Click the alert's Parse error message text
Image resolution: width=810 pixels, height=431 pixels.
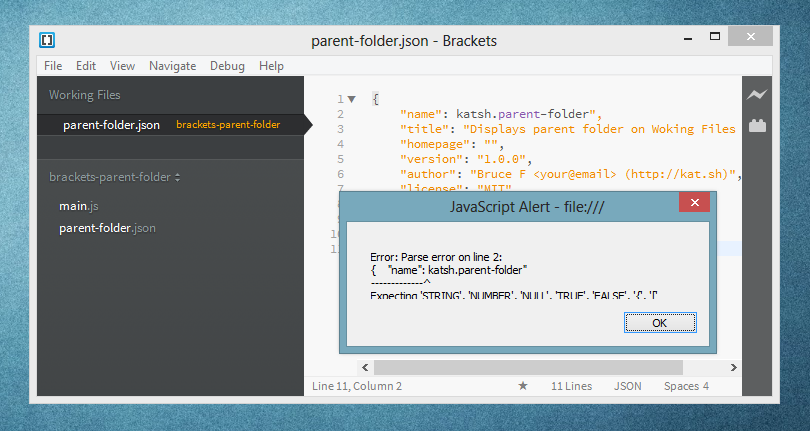point(436,257)
